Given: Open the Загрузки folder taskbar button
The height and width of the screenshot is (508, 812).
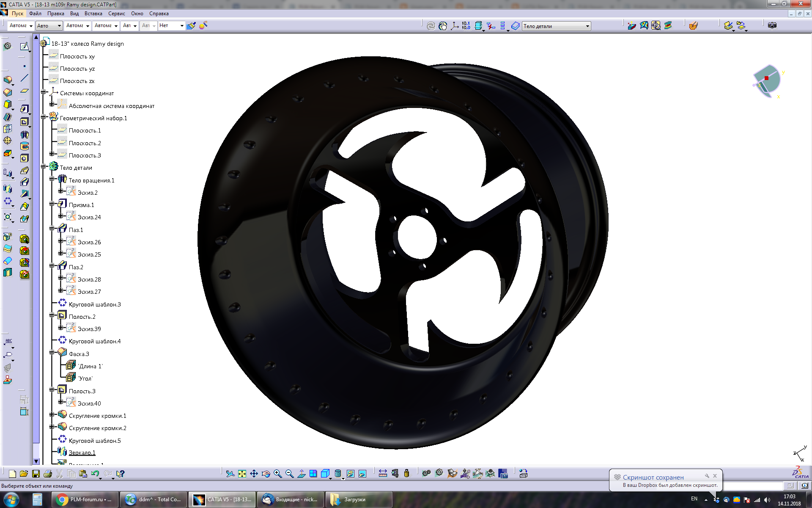Looking at the screenshot, I should pyautogui.click(x=359, y=500).
